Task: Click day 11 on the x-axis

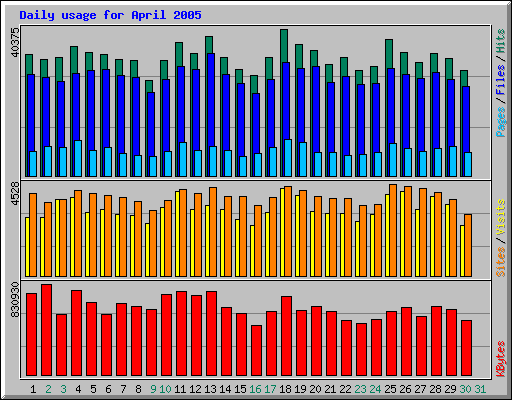Action: click(180, 389)
